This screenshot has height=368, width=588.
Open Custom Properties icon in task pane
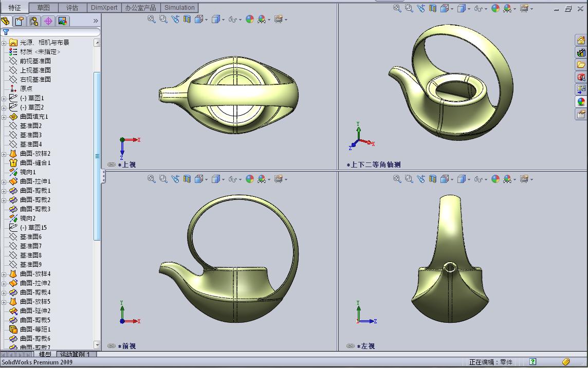point(581,114)
